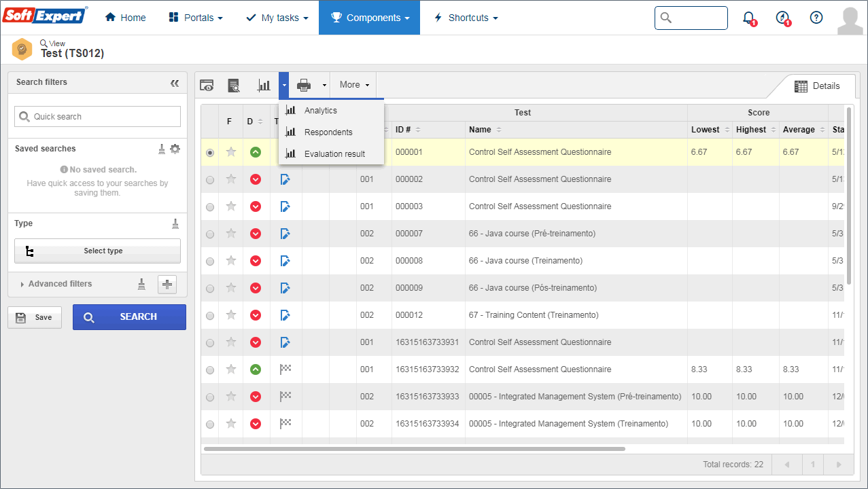Switch to the Details tab
The width and height of the screenshot is (868, 489).
pos(818,86)
